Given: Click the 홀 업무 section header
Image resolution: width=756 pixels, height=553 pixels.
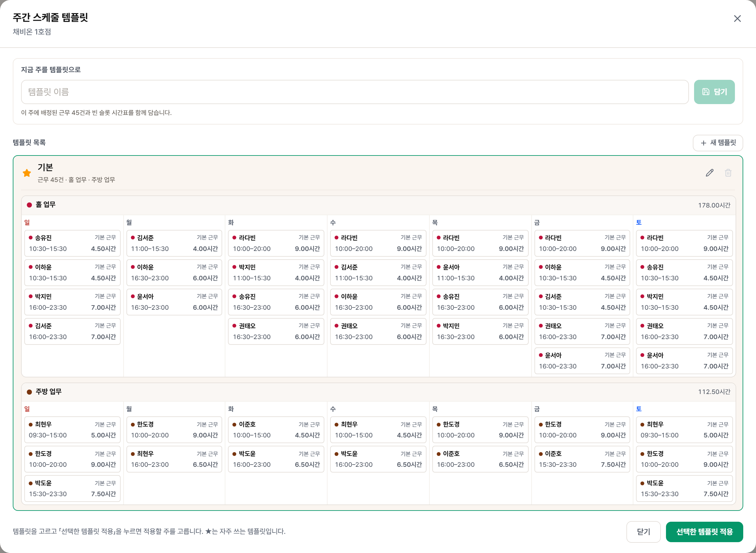Looking at the screenshot, I should pos(379,205).
